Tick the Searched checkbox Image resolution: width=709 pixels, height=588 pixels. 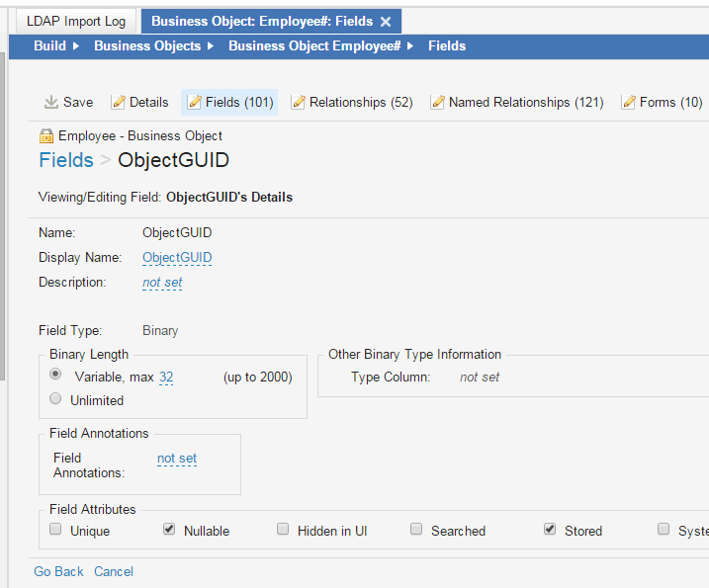pyautogui.click(x=416, y=529)
